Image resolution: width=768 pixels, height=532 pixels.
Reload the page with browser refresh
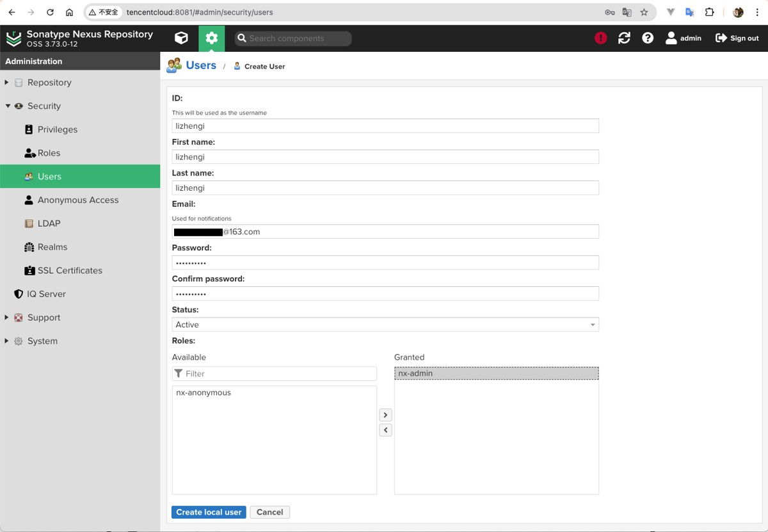pyautogui.click(x=50, y=12)
